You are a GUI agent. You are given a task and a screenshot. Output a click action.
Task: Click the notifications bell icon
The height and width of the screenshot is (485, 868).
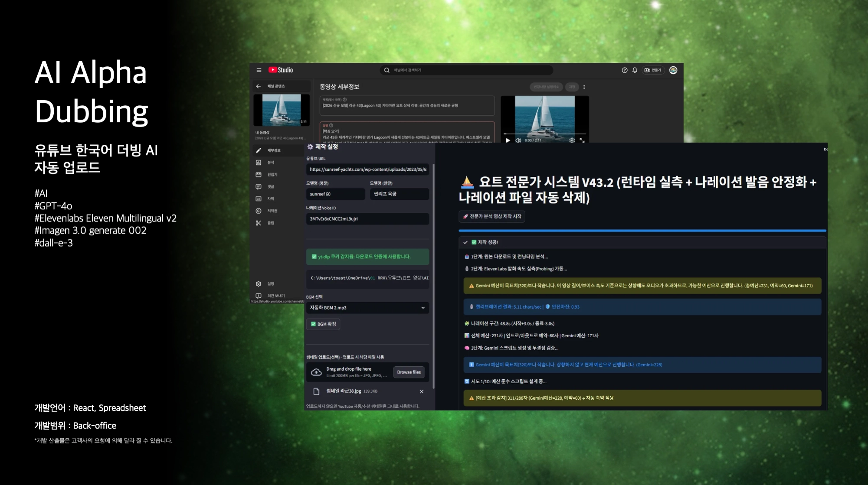point(635,70)
